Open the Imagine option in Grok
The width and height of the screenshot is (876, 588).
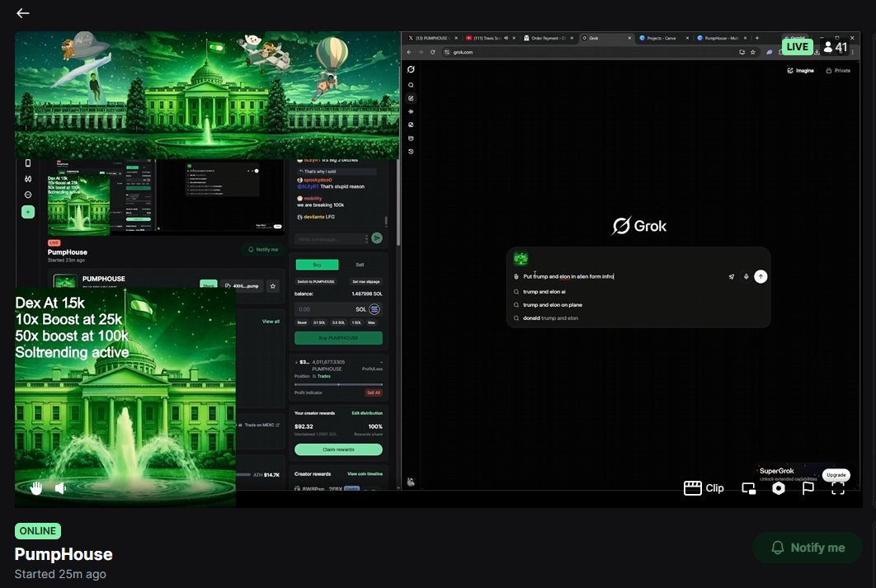tap(801, 71)
